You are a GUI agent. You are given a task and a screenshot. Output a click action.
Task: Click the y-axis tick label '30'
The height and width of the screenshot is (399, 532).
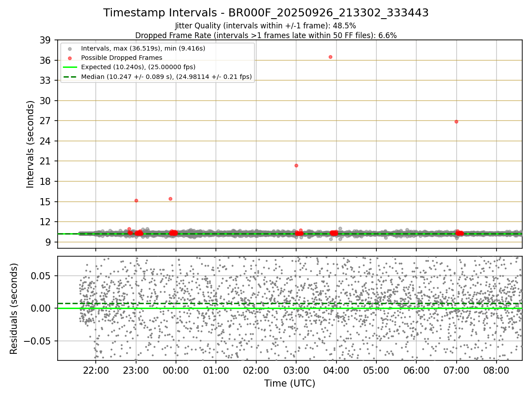pyautogui.click(x=45, y=101)
